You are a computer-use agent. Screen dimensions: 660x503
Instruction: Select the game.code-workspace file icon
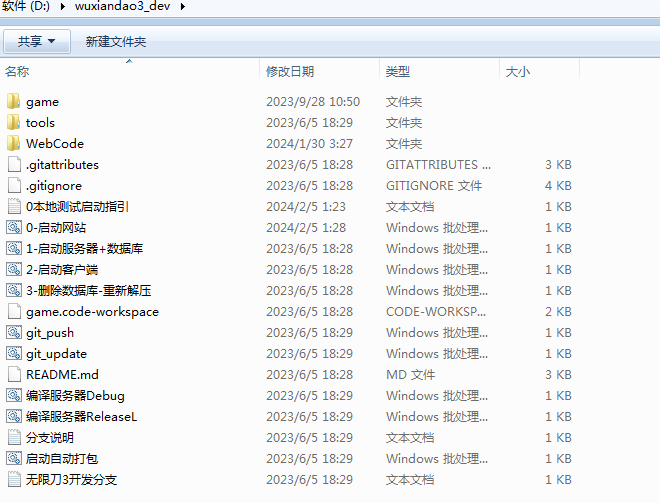click(13, 311)
